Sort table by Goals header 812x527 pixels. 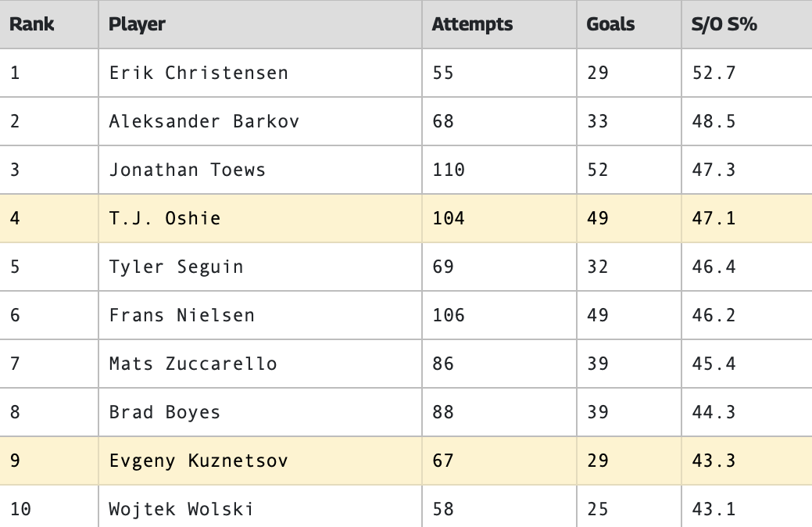(610, 24)
